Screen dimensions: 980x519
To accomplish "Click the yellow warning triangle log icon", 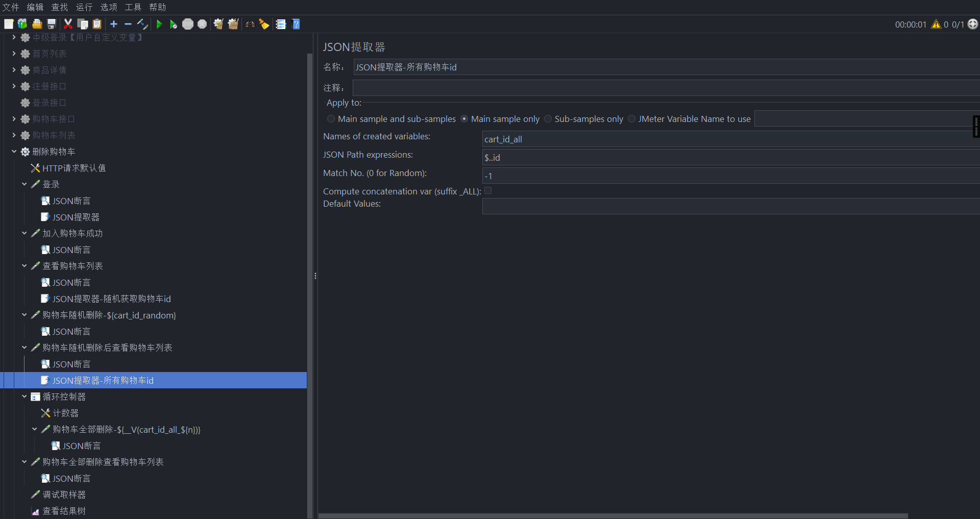I will click(936, 24).
